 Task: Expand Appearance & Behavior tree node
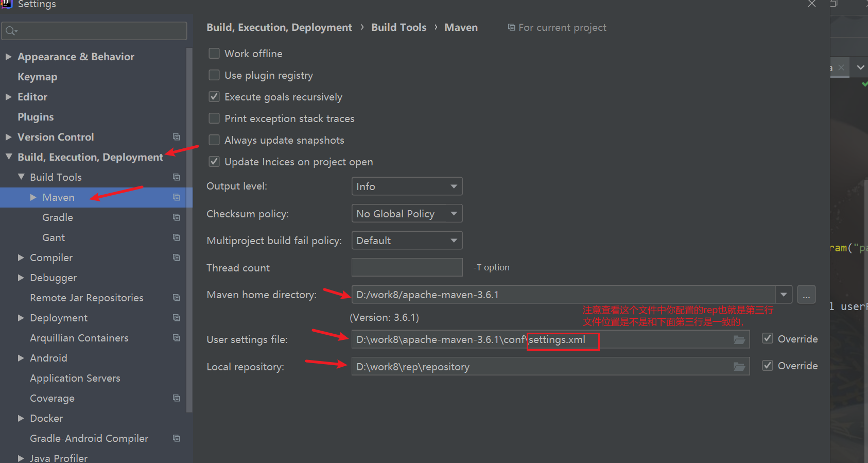(x=8, y=57)
